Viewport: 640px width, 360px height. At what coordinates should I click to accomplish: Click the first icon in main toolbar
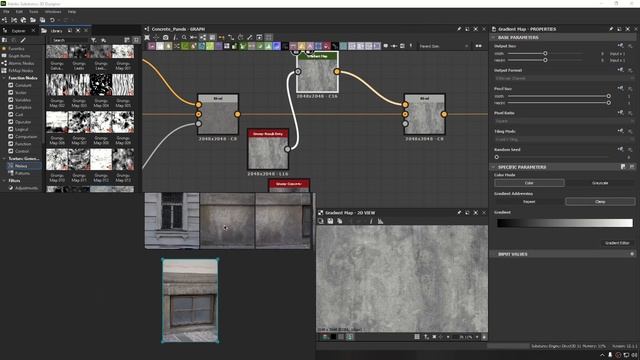(x=4, y=20)
